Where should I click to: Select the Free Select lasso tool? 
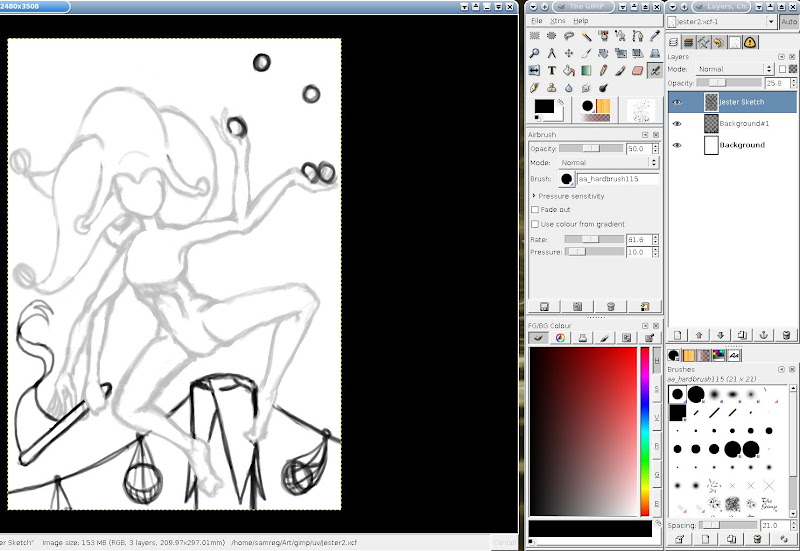569,36
